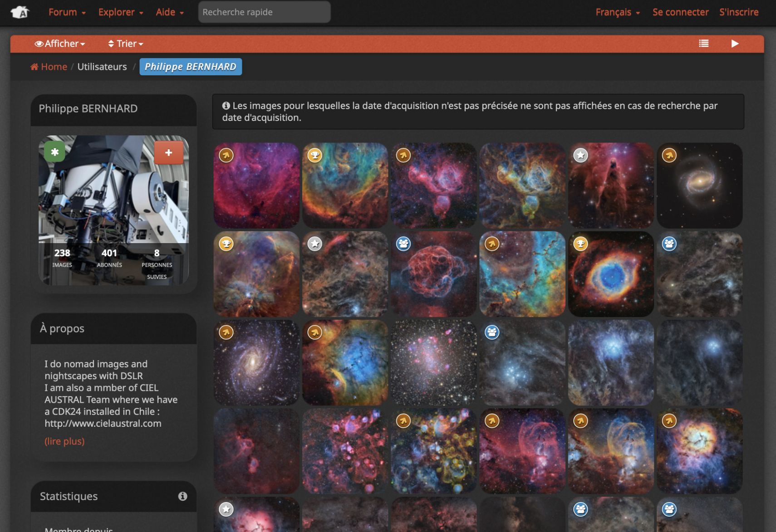Click star badge on dark pillar nebula image
The image size is (776, 532).
[580, 155]
